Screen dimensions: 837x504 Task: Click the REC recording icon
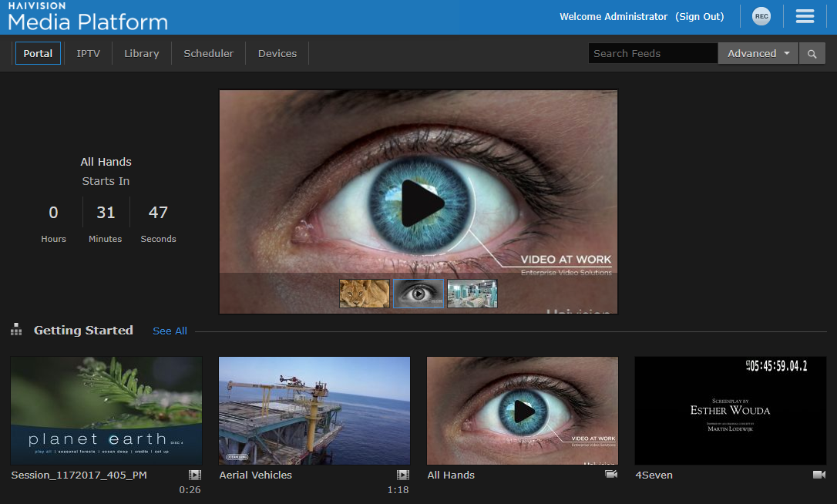[761, 15]
